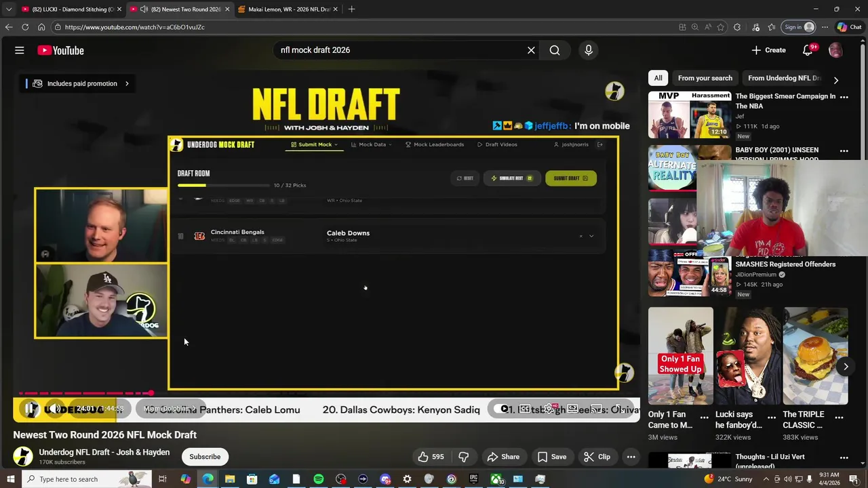Open options for BABY BOY (2001) video
Viewport: 868px width, 488px height.
pyautogui.click(x=844, y=150)
